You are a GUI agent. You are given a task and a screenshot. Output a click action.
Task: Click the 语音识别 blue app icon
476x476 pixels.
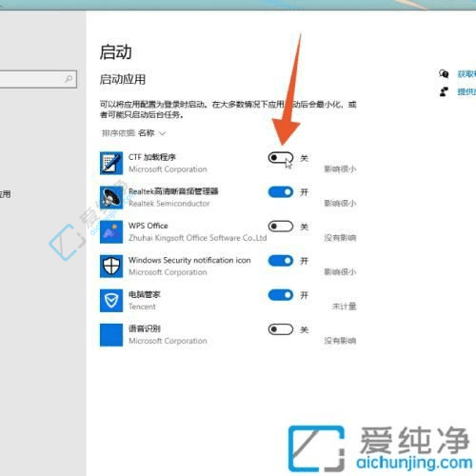(111, 335)
